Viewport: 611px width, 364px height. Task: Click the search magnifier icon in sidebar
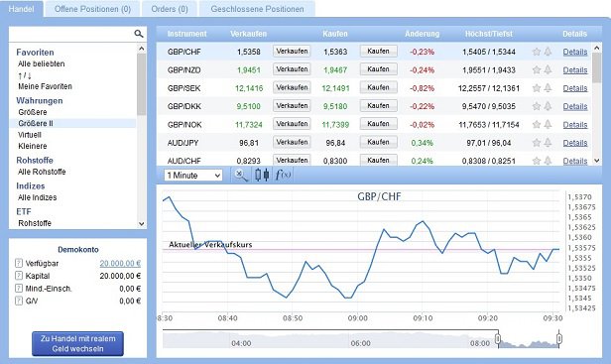[x=138, y=34]
